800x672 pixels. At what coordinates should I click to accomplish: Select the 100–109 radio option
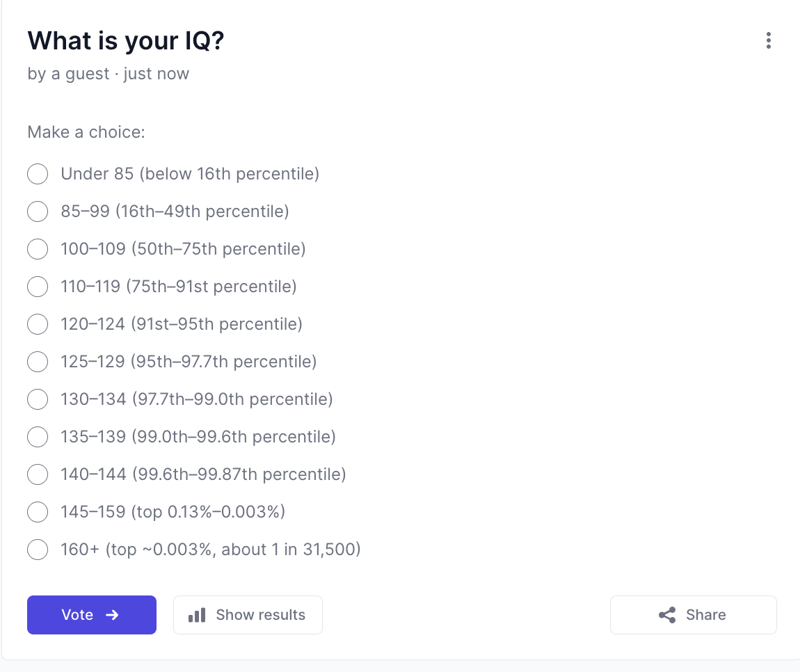point(38,249)
